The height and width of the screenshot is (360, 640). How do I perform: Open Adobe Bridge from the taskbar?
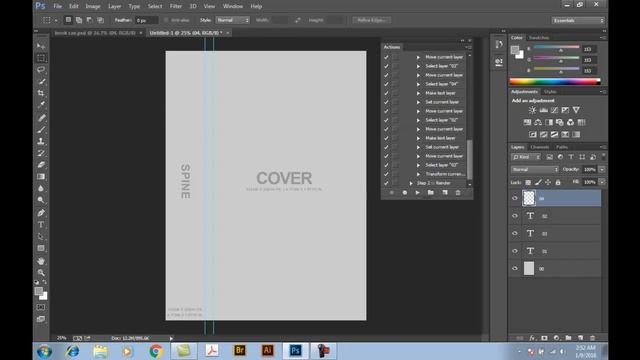(x=240, y=351)
